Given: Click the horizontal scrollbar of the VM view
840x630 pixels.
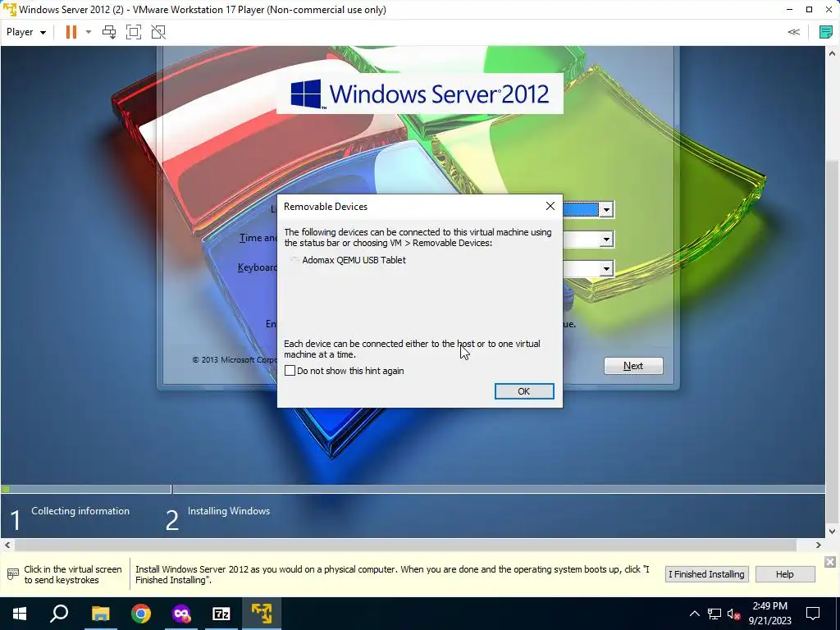Looking at the screenshot, I should 405,546.
